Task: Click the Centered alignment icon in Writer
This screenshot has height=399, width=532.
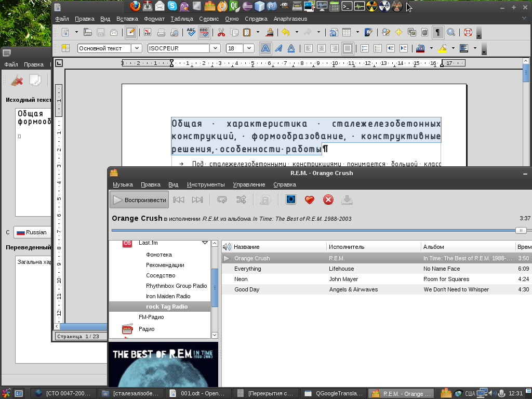Action: coord(321,48)
